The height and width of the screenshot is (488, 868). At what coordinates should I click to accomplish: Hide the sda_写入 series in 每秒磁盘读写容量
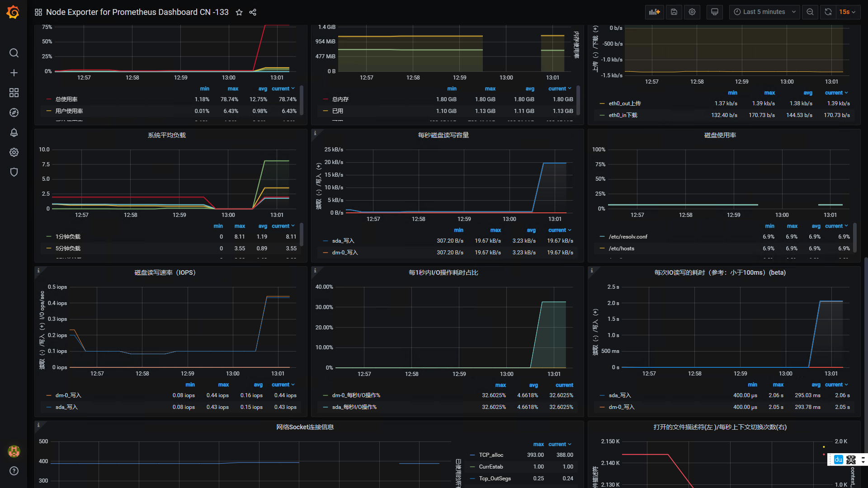(x=343, y=240)
